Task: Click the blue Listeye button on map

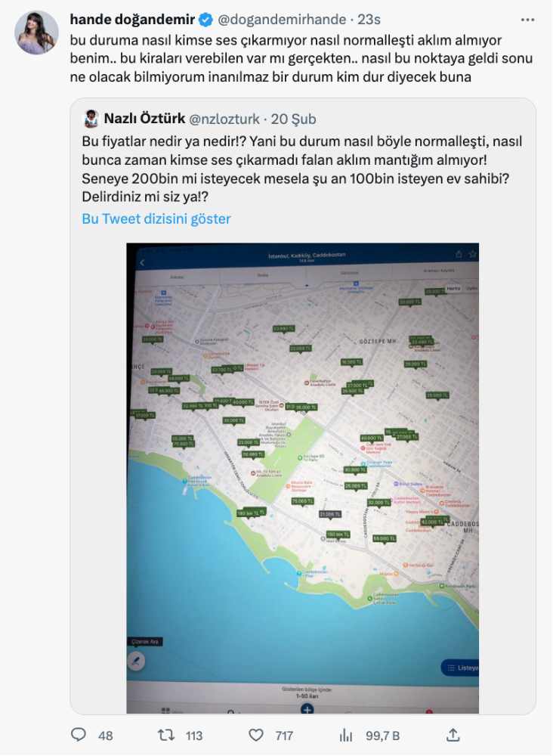Action: pyautogui.click(x=460, y=668)
